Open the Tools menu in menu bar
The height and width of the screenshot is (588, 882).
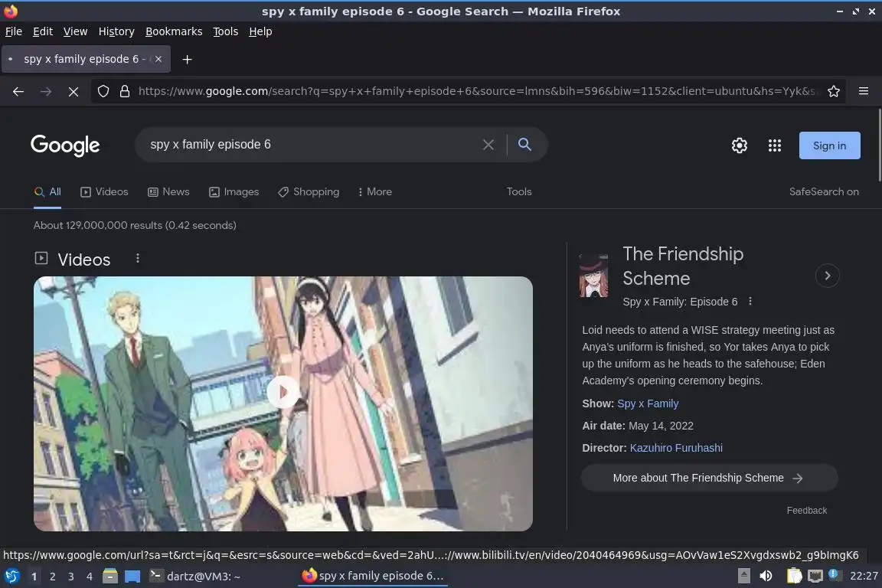pyautogui.click(x=226, y=31)
